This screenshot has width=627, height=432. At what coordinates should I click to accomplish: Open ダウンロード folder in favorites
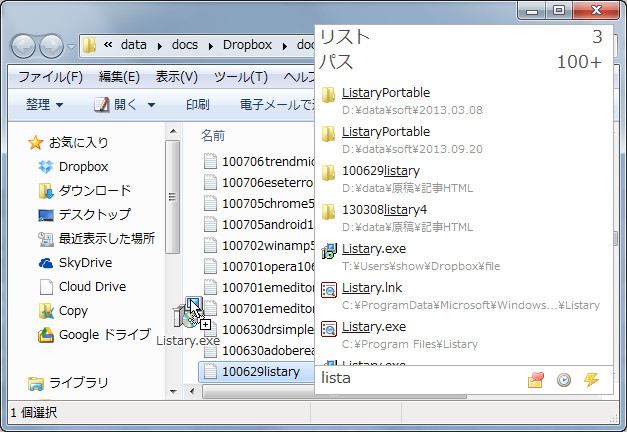[95, 190]
